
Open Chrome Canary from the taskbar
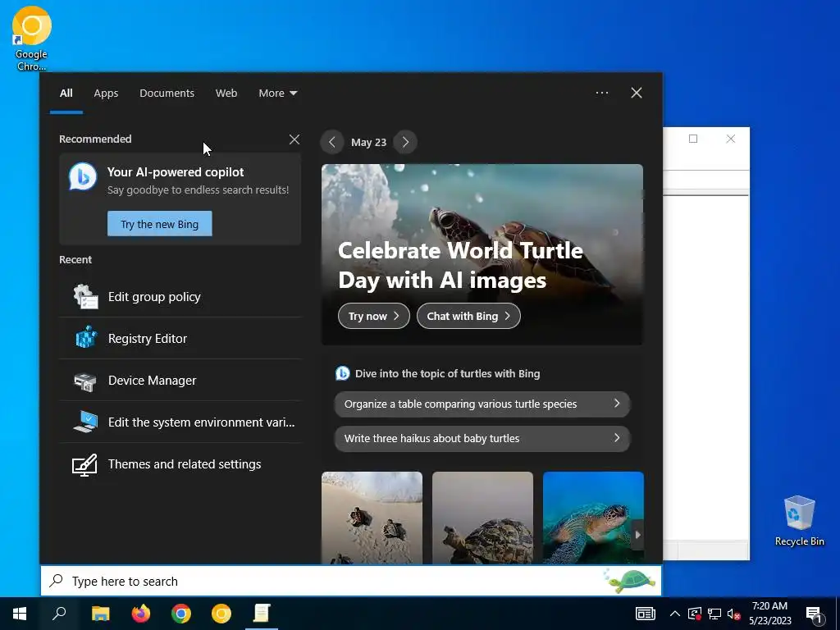(x=221, y=614)
